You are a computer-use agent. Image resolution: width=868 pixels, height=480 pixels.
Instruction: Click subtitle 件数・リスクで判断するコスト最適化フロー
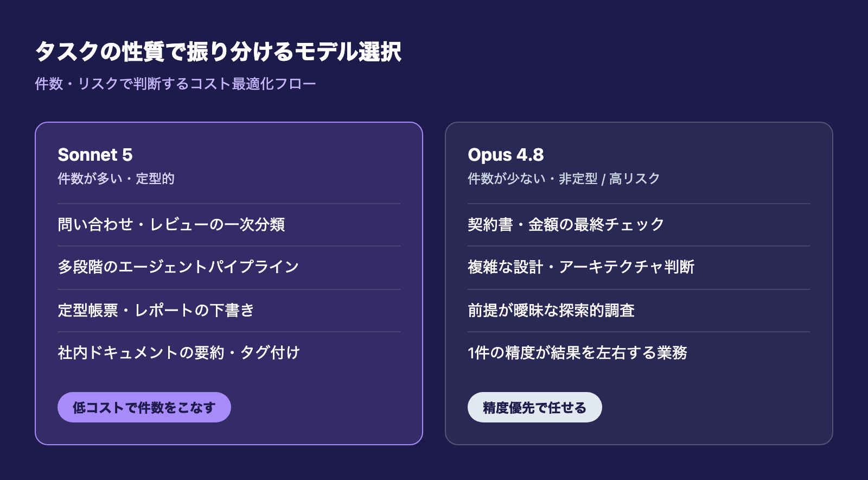175,84
